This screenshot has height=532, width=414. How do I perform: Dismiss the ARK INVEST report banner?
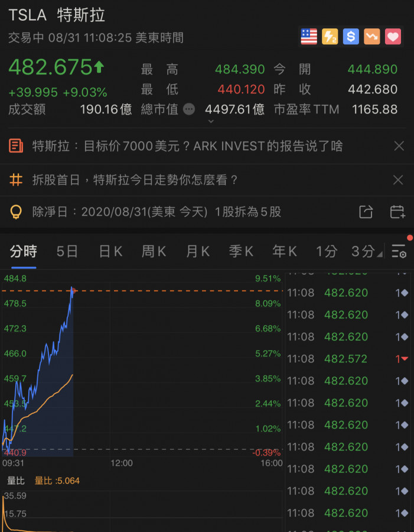coord(399,146)
